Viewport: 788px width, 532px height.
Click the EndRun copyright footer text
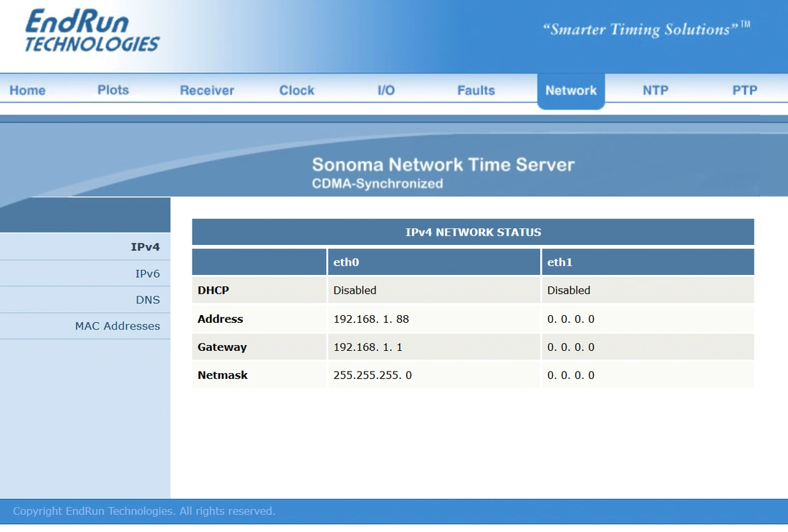144,511
